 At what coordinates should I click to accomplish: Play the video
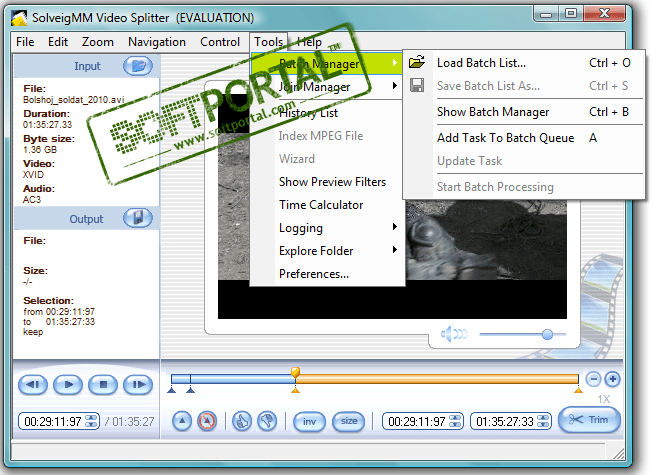pyautogui.click(x=68, y=384)
